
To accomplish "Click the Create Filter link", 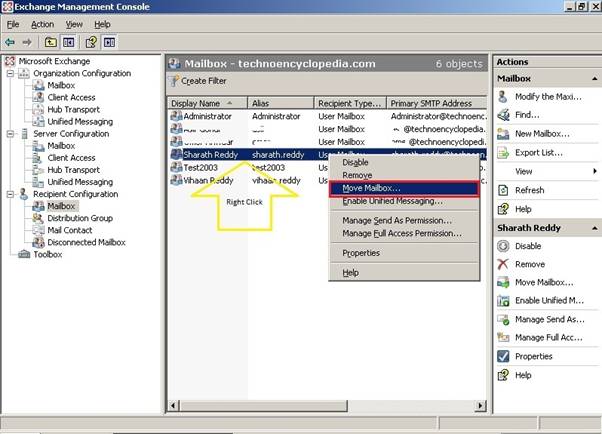I will pyautogui.click(x=203, y=81).
